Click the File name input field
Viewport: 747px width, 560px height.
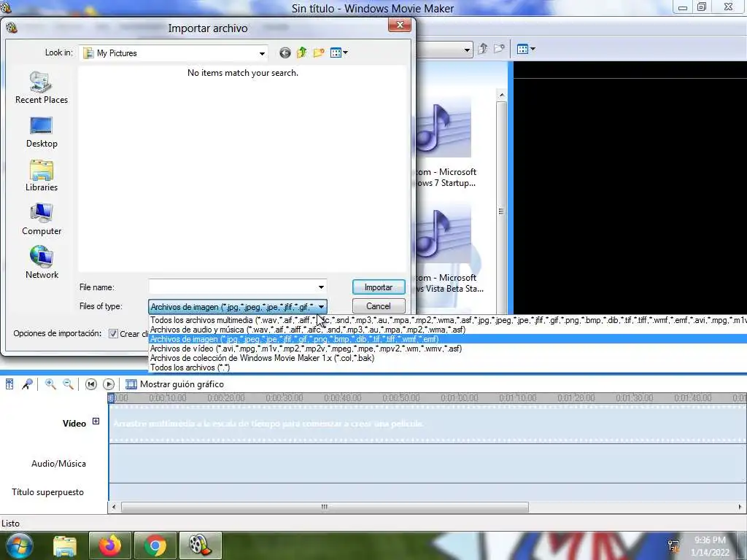point(233,287)
